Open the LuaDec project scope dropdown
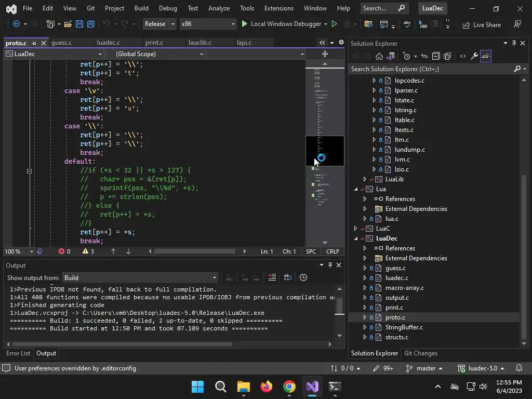Viewport: 532px width, 399px height. 54,54
